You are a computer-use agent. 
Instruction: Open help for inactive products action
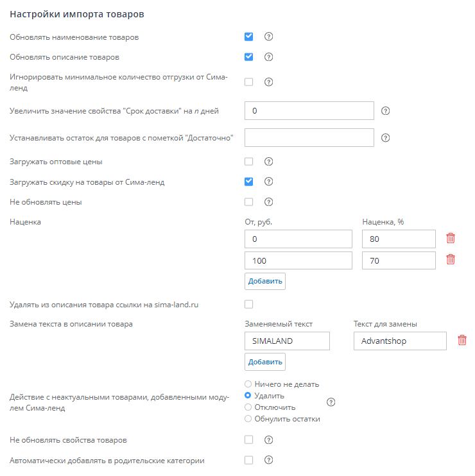tap(331, 402)
